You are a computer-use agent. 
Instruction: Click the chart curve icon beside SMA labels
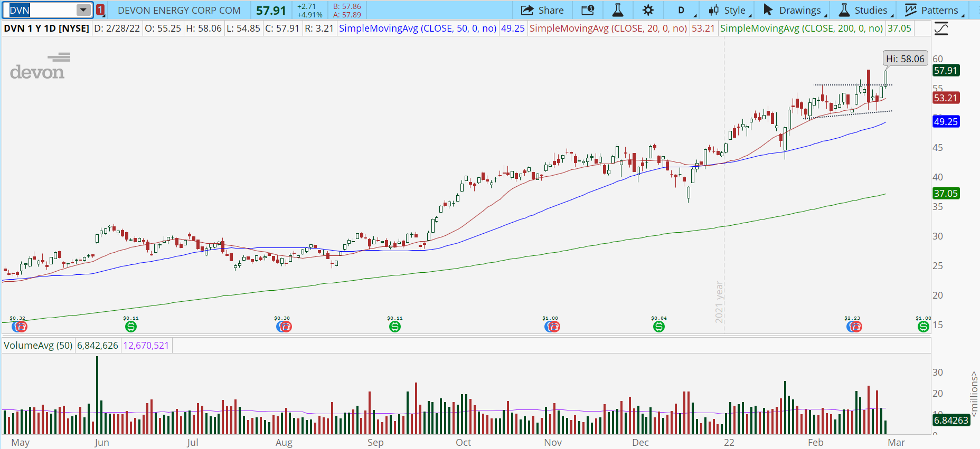pyautogui.click(x=941, y=28)
